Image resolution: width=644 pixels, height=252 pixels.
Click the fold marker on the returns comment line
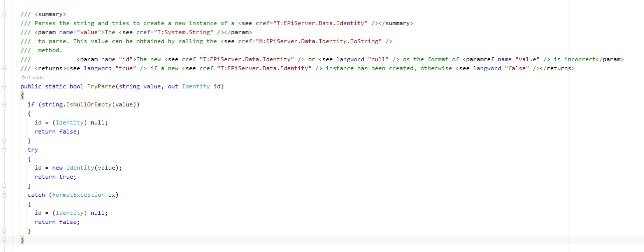[x=5, y=69]
